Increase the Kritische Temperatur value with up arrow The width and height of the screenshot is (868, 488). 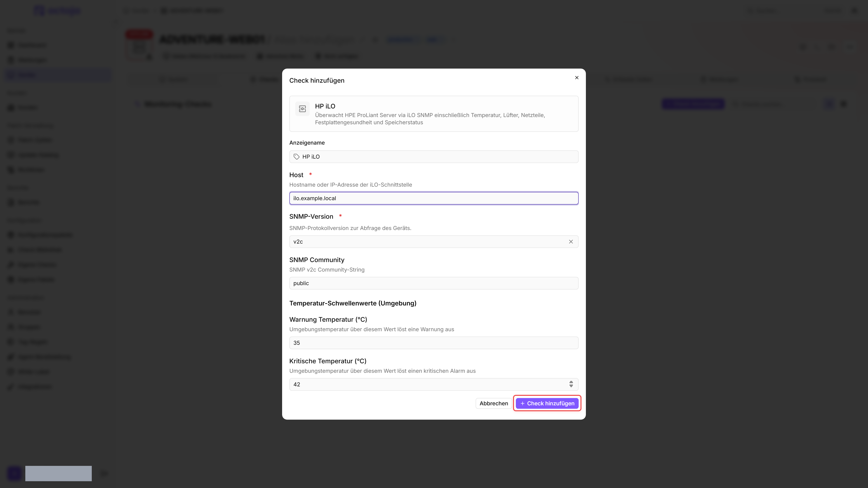[x=571, y=382]
